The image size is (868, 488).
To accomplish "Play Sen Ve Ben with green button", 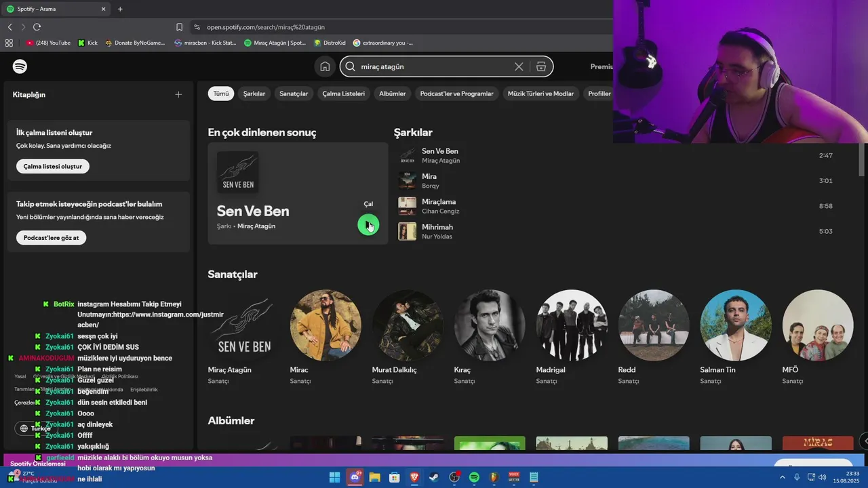I will pyautogui.click(x=368, y=225).
